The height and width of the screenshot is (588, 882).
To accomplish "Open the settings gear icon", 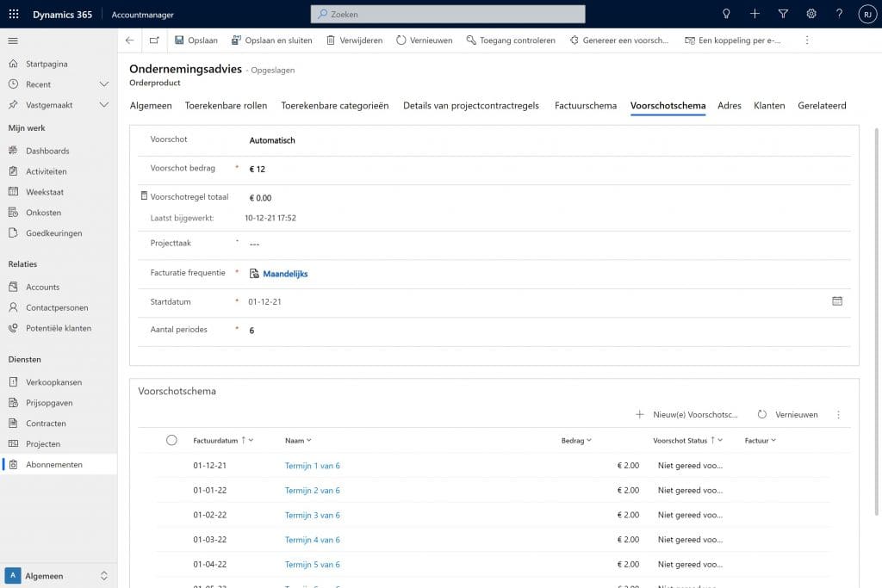I will 811,14.
